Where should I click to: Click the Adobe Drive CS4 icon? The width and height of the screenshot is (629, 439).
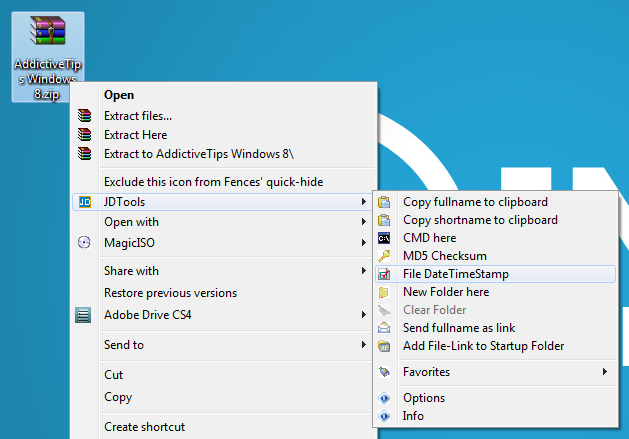click(x=83, y=315)
